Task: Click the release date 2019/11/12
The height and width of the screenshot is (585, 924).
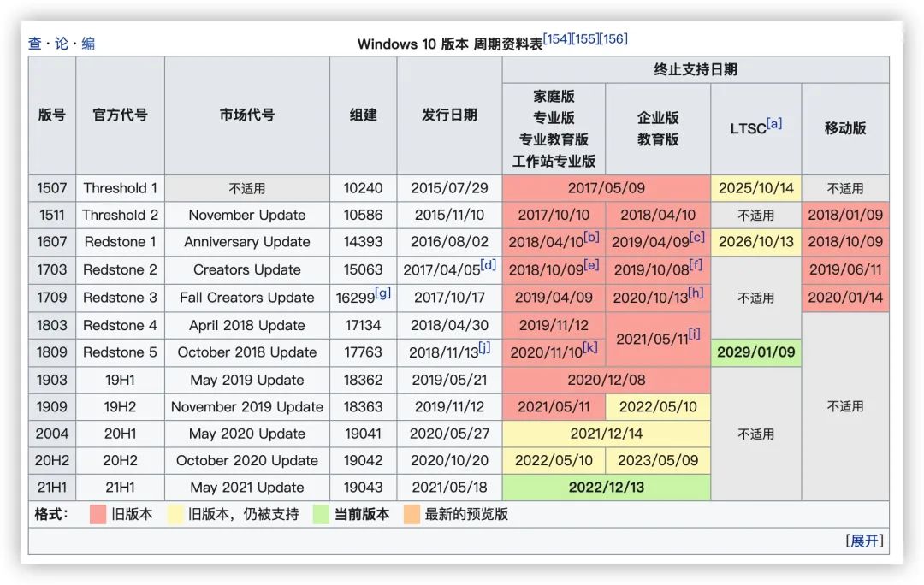Action: point(450,406)
